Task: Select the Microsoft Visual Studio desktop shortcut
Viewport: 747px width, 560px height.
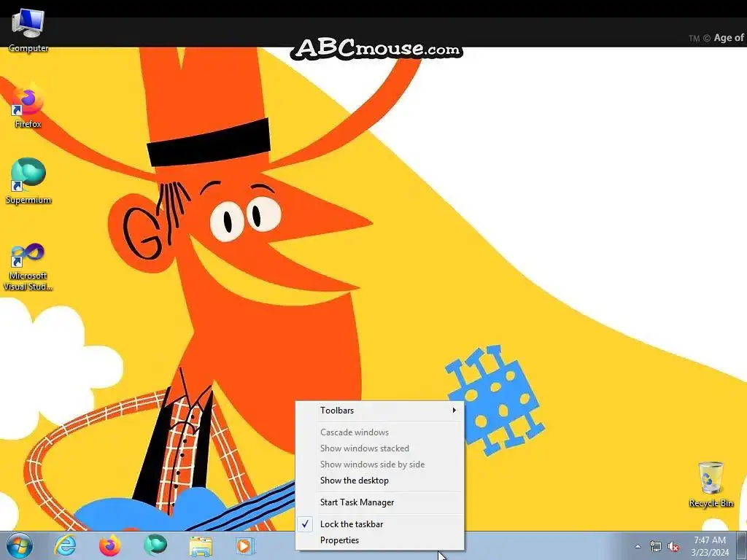Action: 28,267
